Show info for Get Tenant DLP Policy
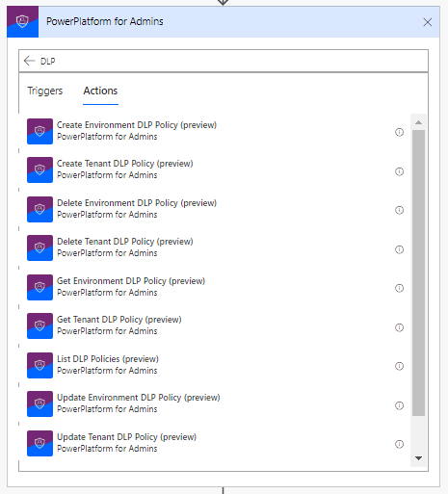 click(399, 327)
